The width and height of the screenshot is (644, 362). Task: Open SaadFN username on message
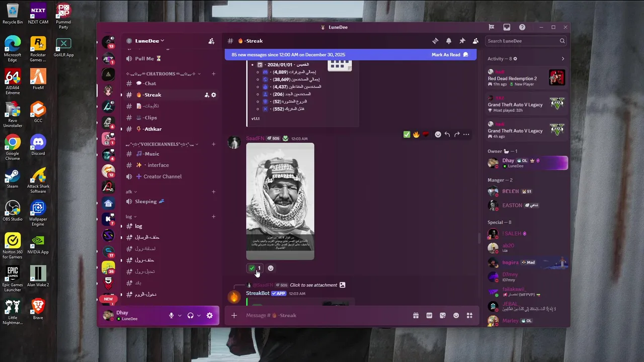click(255, 139)
